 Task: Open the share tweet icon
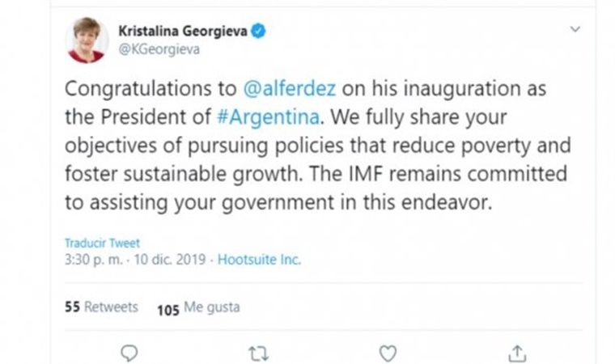(518, 353)
